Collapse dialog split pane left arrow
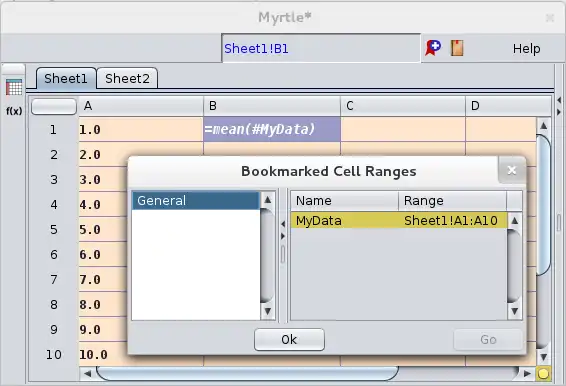The image size is (566, 386). coord(283,224)
